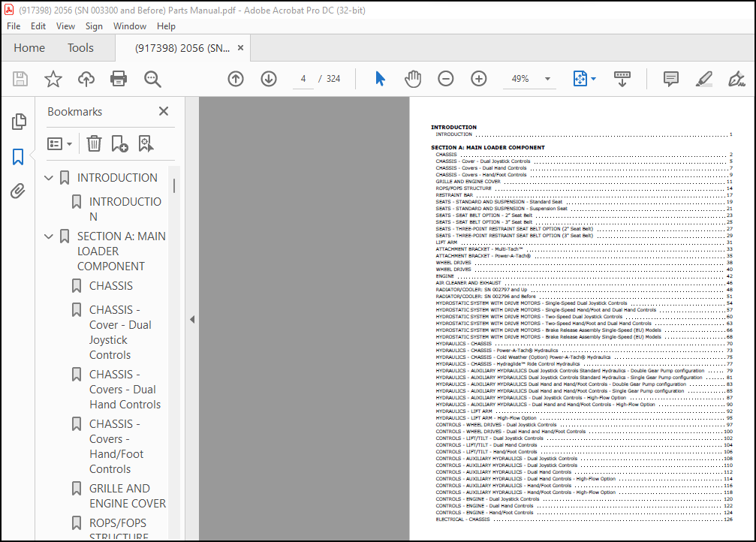Close the Bookmarks panel
The width and height of the screenshot is (756, 542).
164,111
